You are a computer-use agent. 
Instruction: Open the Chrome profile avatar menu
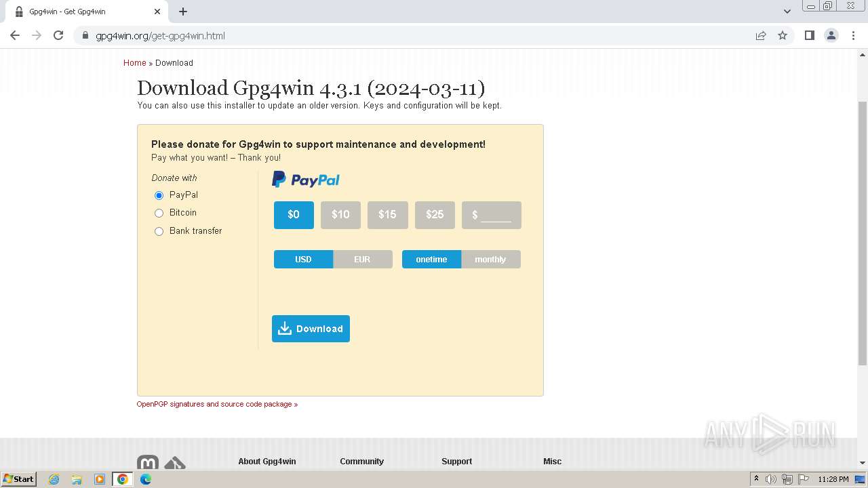pos(831,35)
